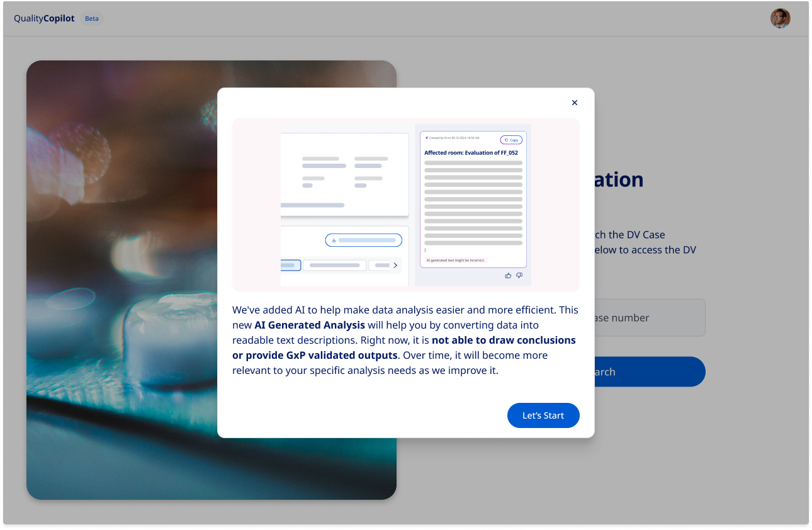Click 'AI generated text might be incorrect' note
The image size is (812, 530).
click(456, 260)
